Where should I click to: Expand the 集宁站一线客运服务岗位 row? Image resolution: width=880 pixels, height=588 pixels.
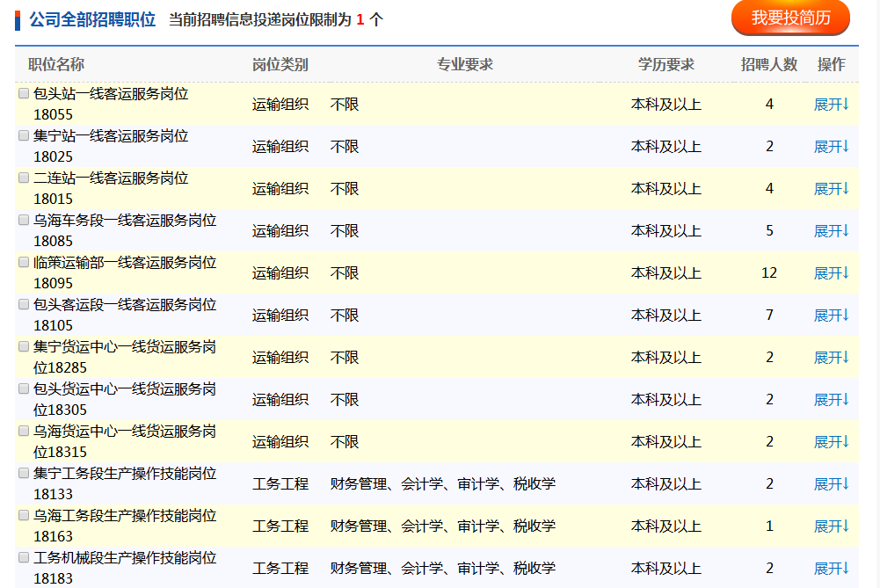[831, 147]
